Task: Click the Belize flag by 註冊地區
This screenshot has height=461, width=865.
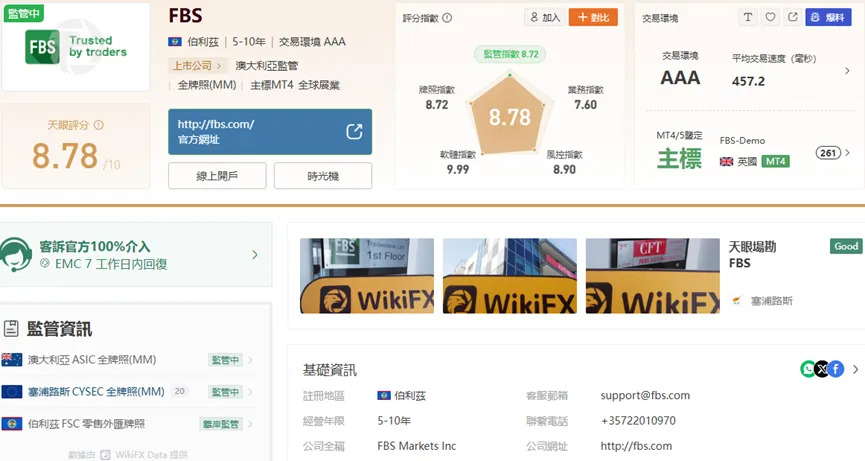Action: click(x=384, y=395)
